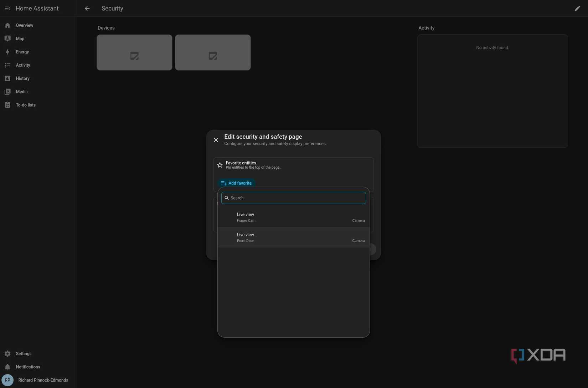Screen dimensions: 588x388
Task: Open the first Devices camera card
Action: (134, 52)
